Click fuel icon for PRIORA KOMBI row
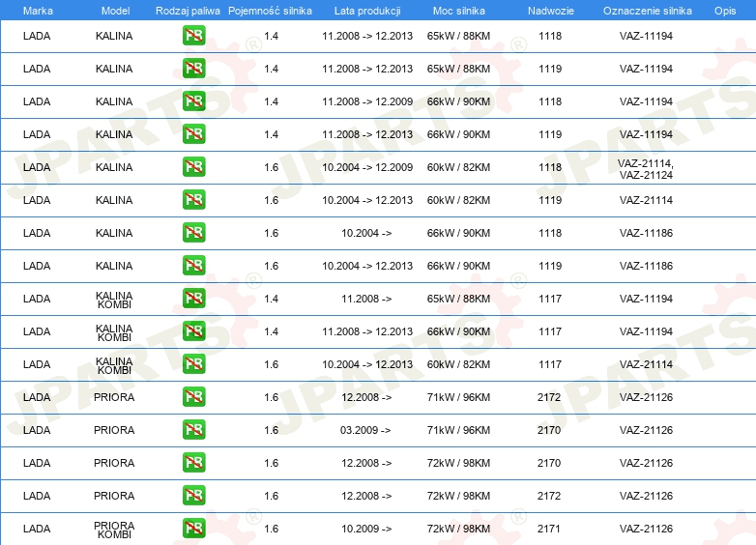756x545 pixels. [193, 529]
